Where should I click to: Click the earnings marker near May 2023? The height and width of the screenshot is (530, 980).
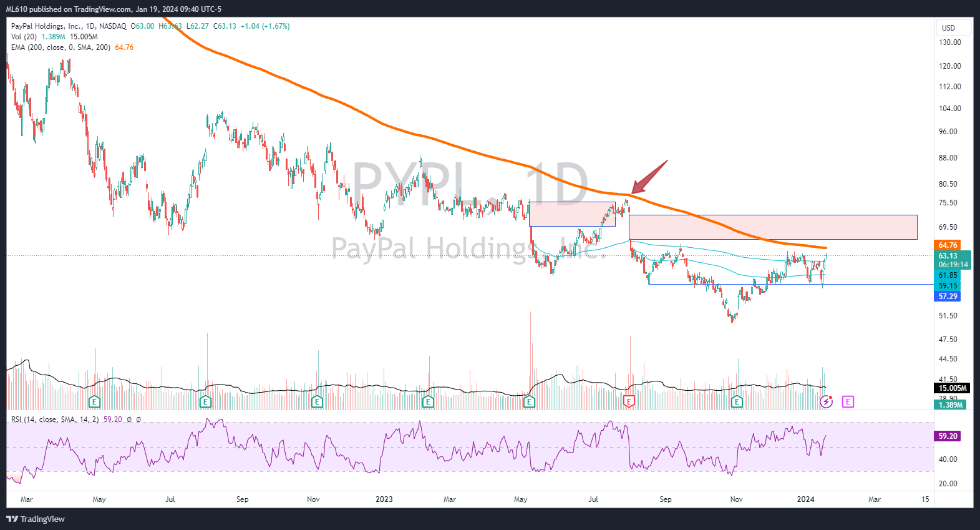pos(529,401)
